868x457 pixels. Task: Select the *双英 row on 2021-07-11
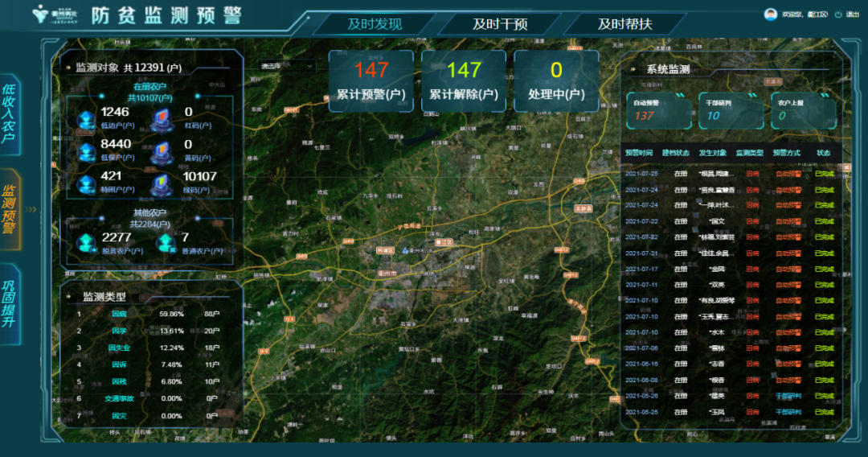point(717,285)
